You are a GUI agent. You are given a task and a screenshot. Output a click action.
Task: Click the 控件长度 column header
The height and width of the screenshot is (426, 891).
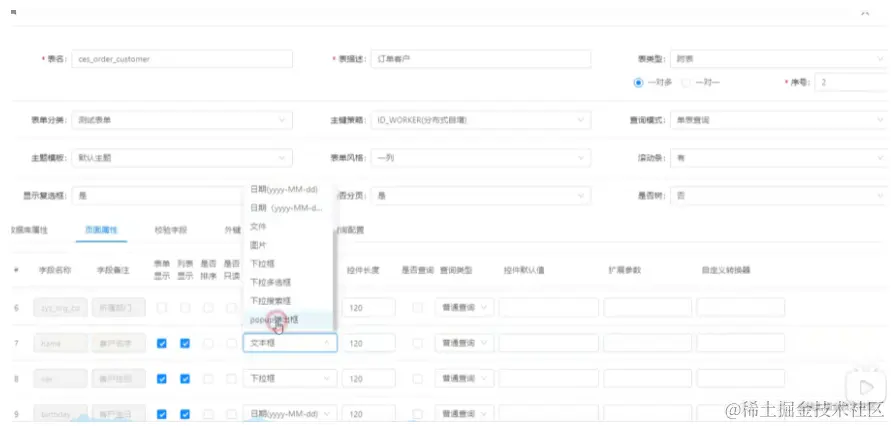(x=363, y=270)
